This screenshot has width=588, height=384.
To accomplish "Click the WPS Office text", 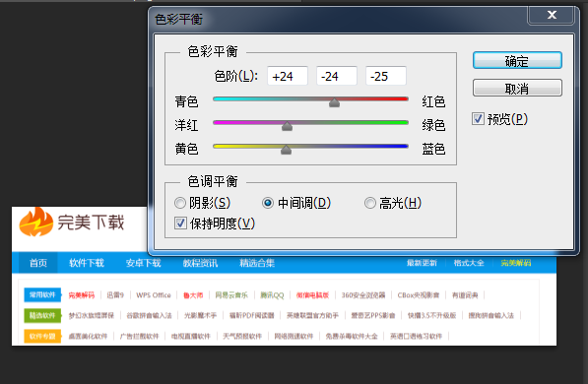I will (x=154, y=295).
